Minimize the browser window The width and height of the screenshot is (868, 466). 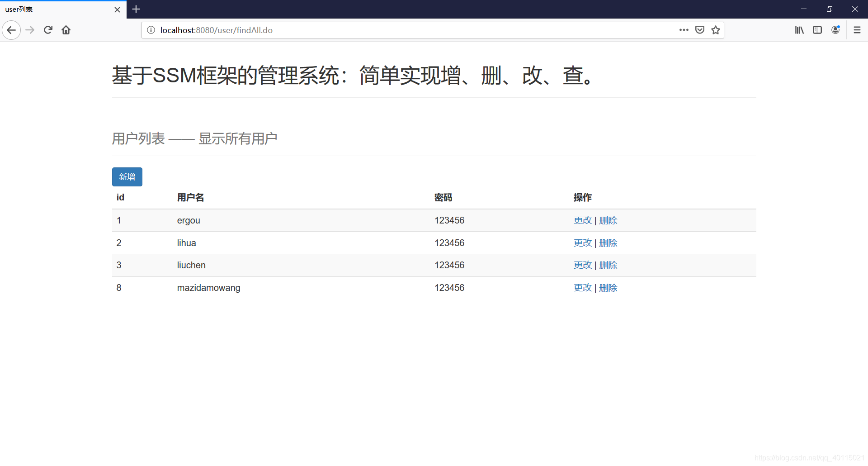coord(804,9)
